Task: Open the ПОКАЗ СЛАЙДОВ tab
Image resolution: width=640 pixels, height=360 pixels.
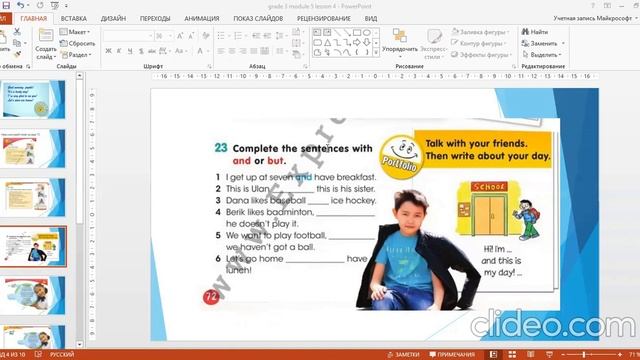Action: coord(258,18)
